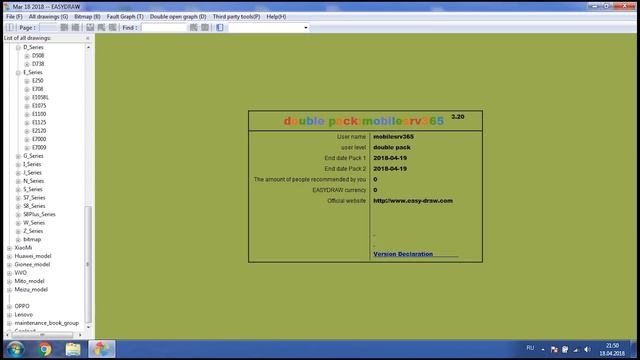Expand the D508 tree node

[x=27, y=56]
